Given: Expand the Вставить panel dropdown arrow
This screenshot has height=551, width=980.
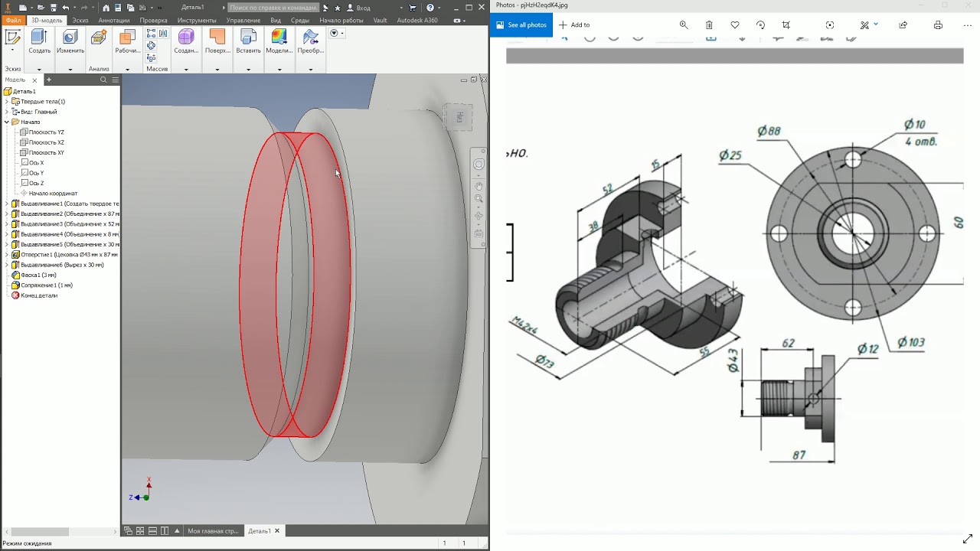Looking at the screenshot, I should click(248, 69).
